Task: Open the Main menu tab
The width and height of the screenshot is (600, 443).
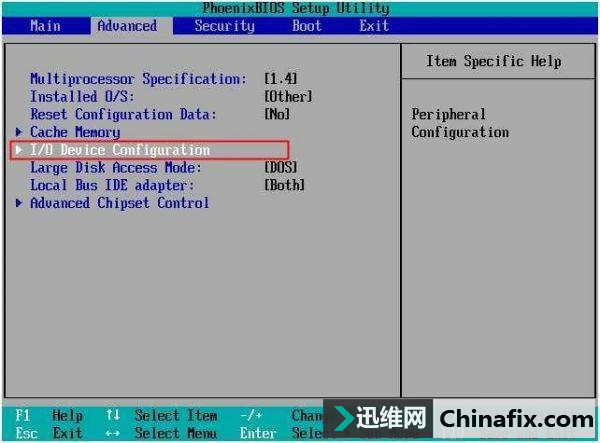Action: (45, 26)
